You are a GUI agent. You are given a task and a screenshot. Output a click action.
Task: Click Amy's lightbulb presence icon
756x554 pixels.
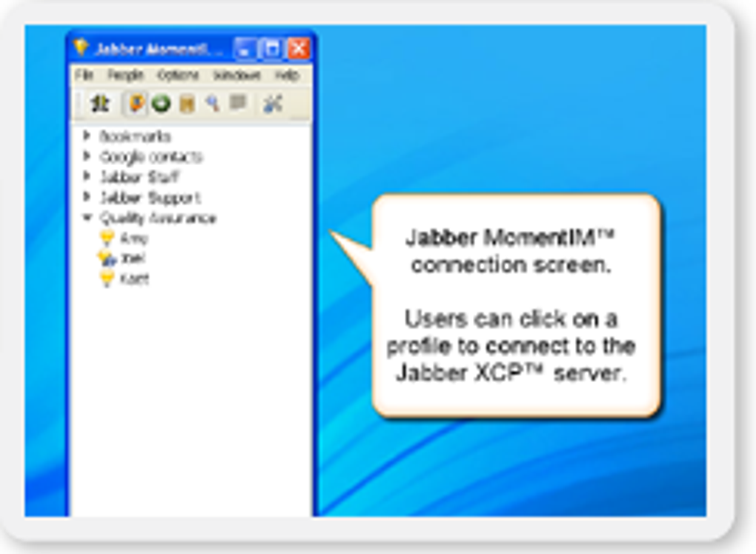point(107,238)
